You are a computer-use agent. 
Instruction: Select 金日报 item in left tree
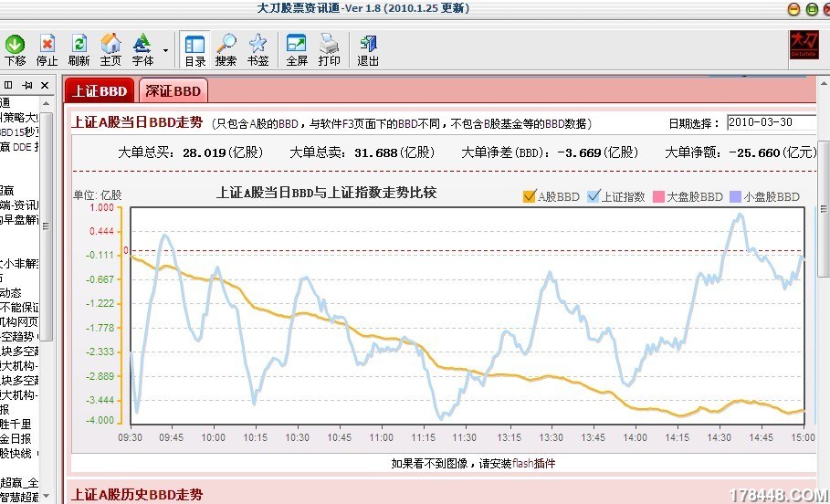click(16, 438)
